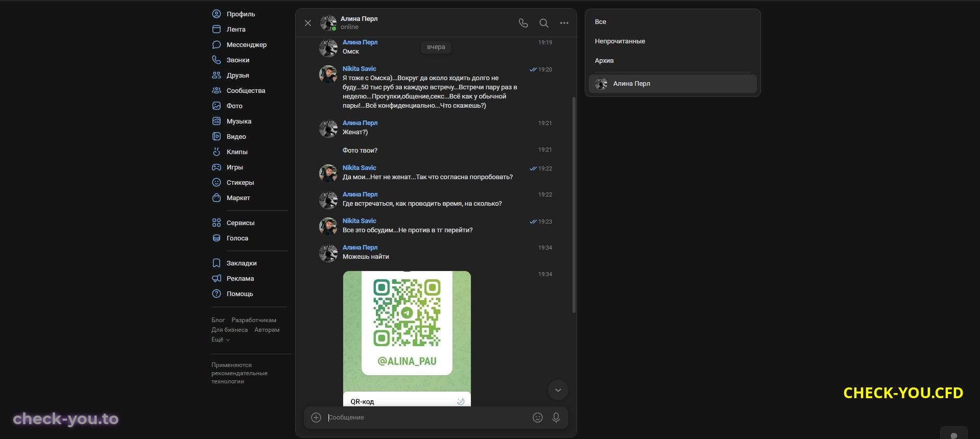Click the message asking to move to тг
The width and height of the screenshot is (980, 439).
408,230
